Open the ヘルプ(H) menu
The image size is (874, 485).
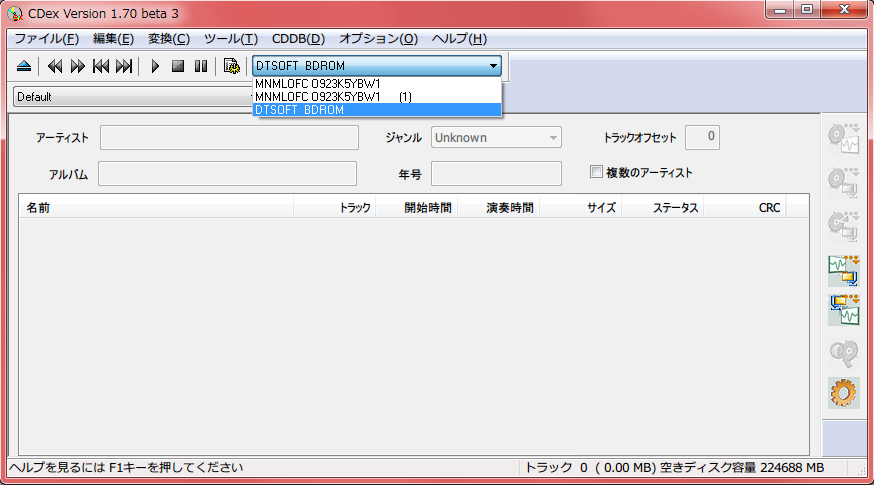tap(459, 39)
